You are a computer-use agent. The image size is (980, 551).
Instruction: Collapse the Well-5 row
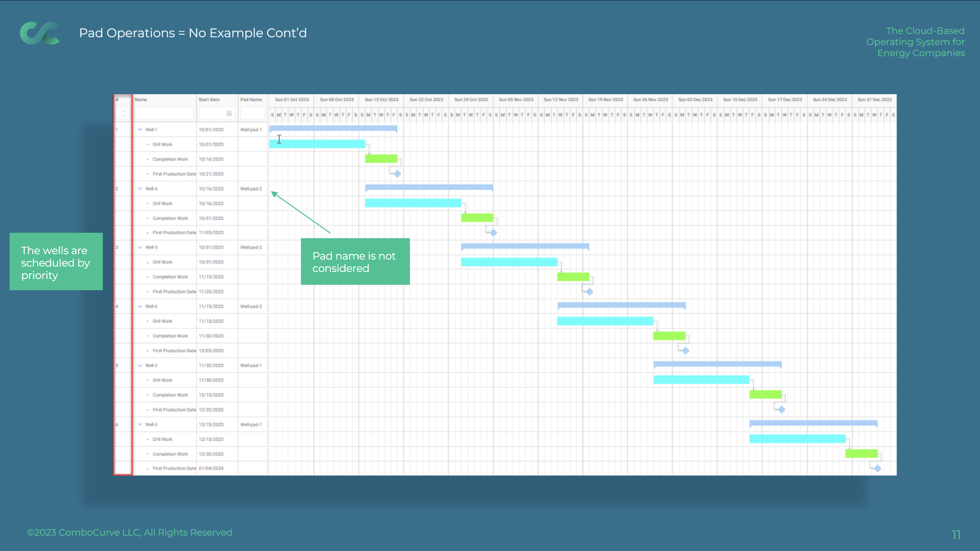[x=140, y=247]
